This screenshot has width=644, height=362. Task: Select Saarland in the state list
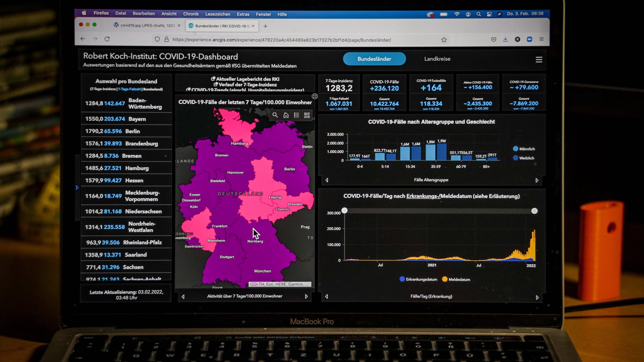(x=126, y=255)
